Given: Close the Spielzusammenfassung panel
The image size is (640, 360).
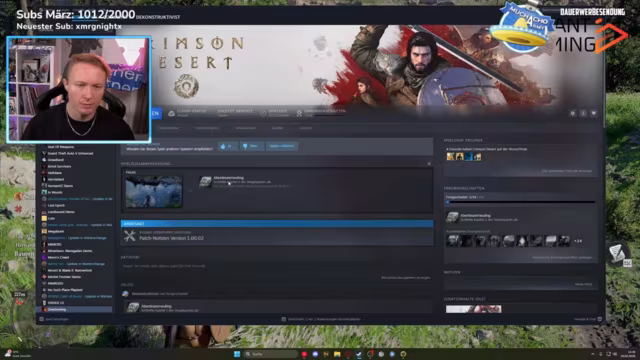Looking at the screenshot, I should coord(429,164).
